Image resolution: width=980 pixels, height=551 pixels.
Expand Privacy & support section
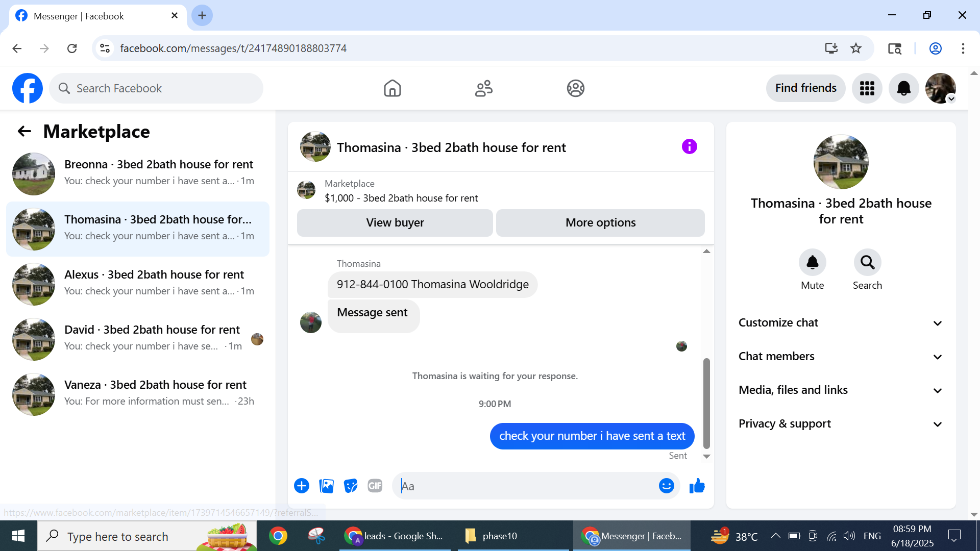click(841, 424)
